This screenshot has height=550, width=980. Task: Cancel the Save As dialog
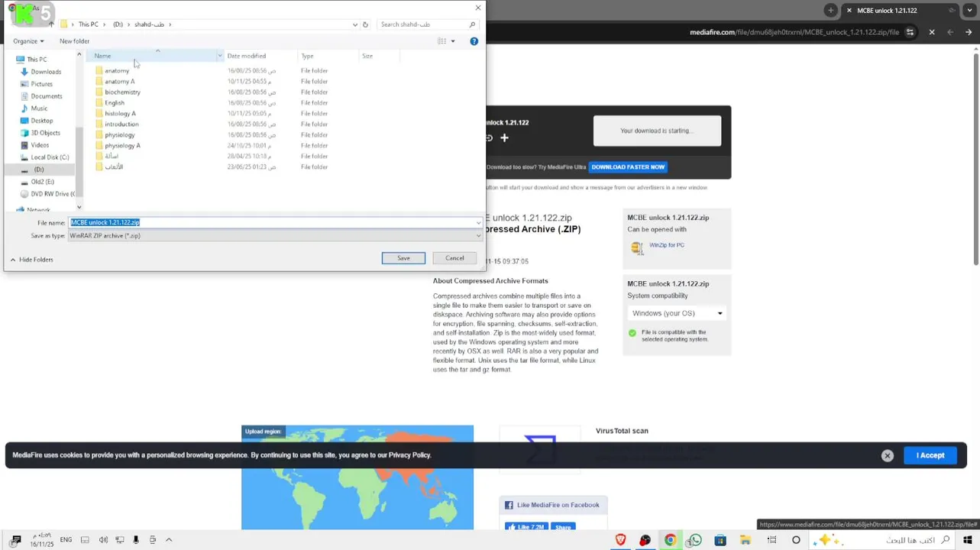454,258
